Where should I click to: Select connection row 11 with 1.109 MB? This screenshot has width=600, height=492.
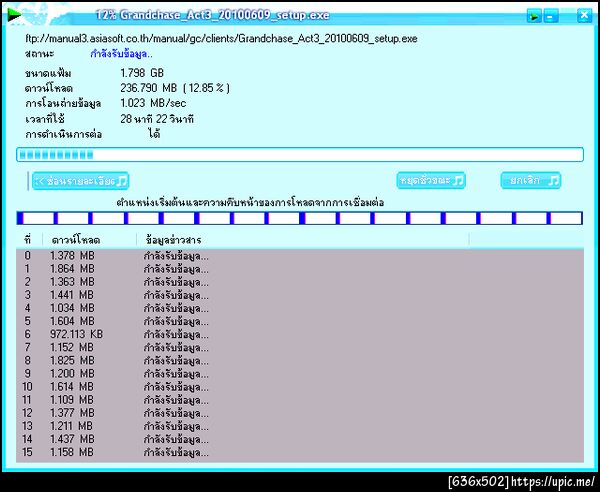tap(300, 400)
